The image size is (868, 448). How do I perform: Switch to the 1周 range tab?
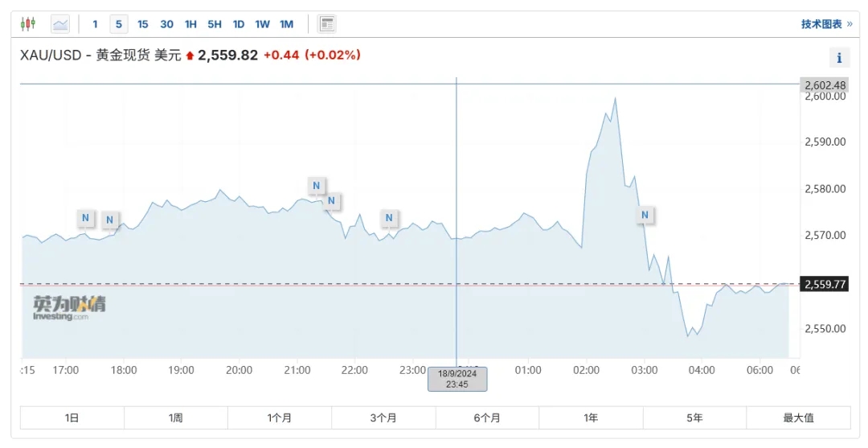(x=176, y=417)
